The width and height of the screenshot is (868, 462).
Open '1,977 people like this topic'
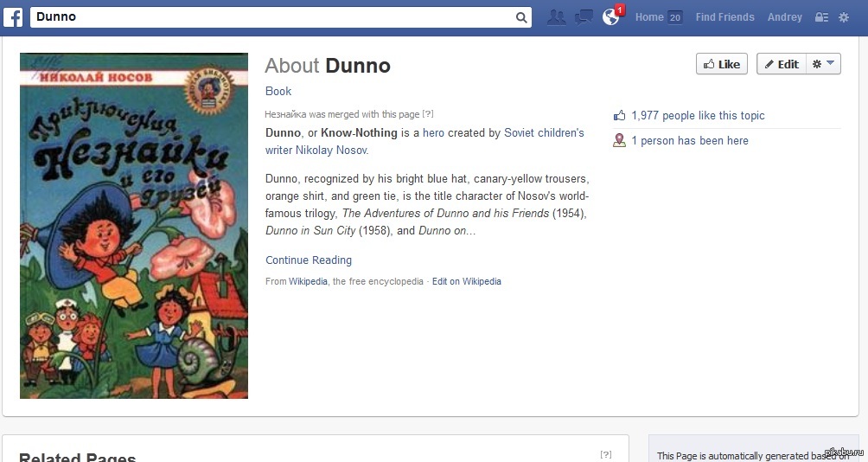pyautogui.click(x=698, y=115)
